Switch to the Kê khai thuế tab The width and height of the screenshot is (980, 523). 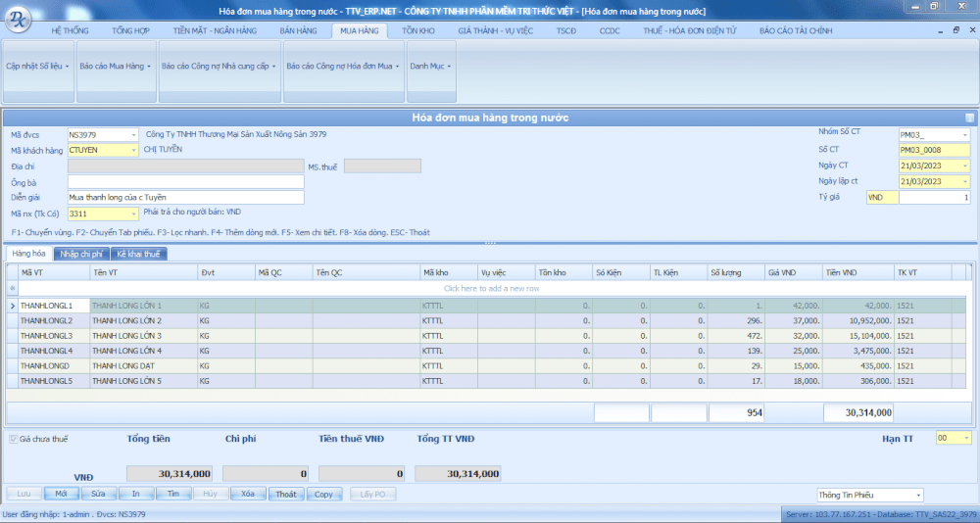(x=137, y=254)
